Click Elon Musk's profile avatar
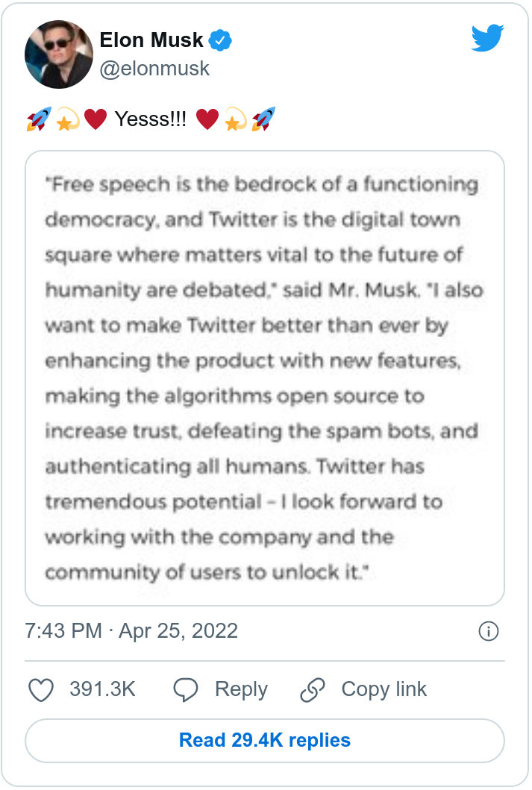 [x=54, y=54]
